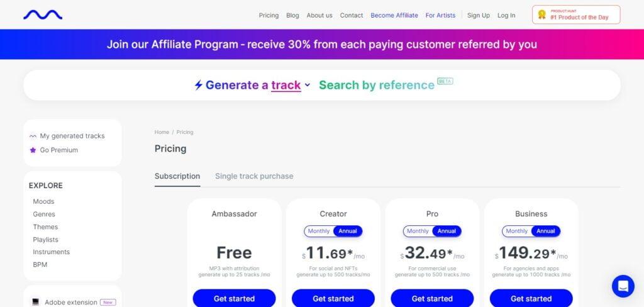Click the $11.69 per month price
The image size is (644, 307).
(333, 253)
